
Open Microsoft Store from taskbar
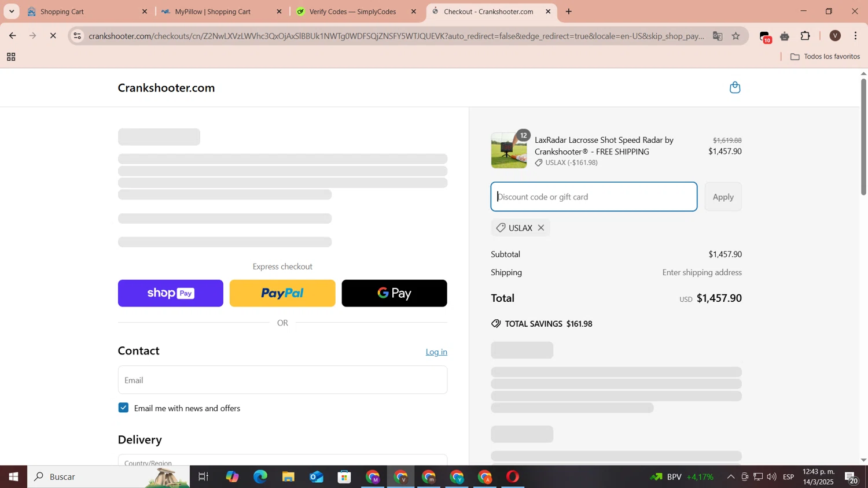point(345,477)
